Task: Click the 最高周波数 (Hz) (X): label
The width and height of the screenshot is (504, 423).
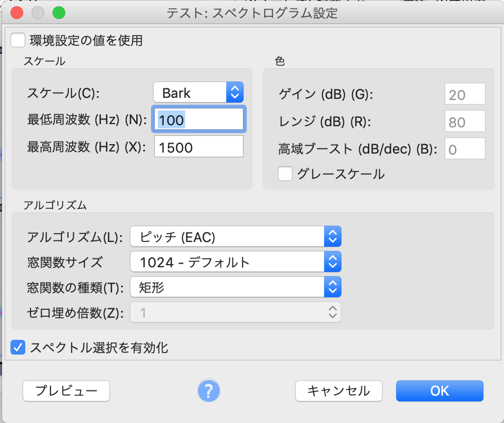Action: pyautogui.click(x=86, y=147)
